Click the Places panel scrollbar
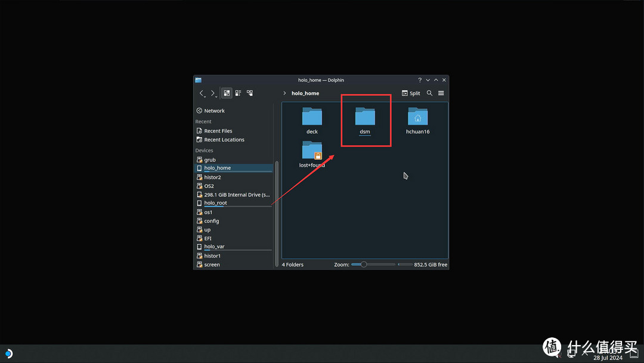 click(277, 209)
